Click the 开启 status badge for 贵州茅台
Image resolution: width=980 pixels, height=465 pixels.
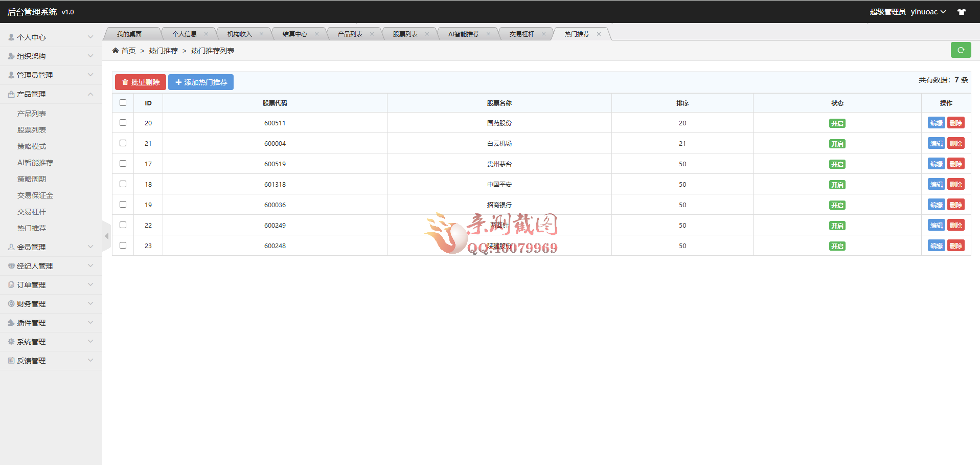click(837, 164)
